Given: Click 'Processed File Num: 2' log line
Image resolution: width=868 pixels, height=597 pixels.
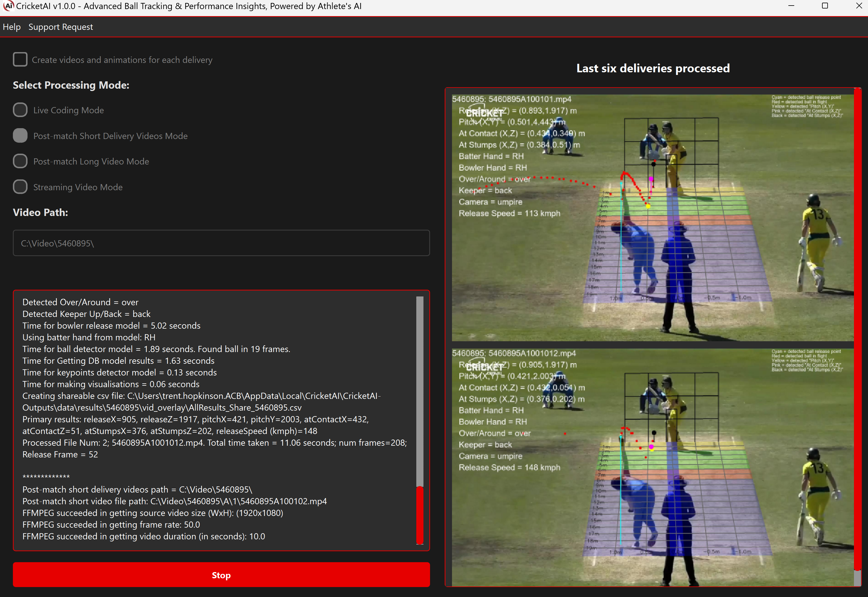Looking at the screenshot, I should (215, 443).
